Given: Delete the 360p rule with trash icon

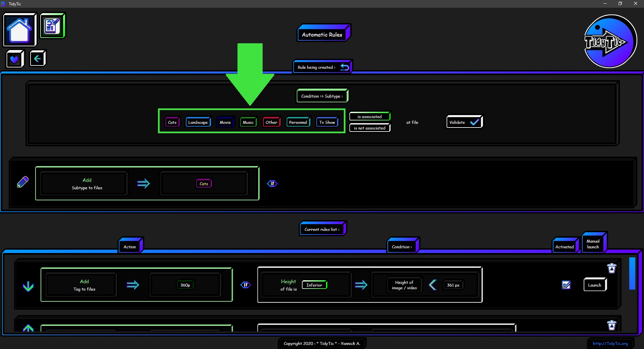Looking at the screenshot, I should 612,268.
